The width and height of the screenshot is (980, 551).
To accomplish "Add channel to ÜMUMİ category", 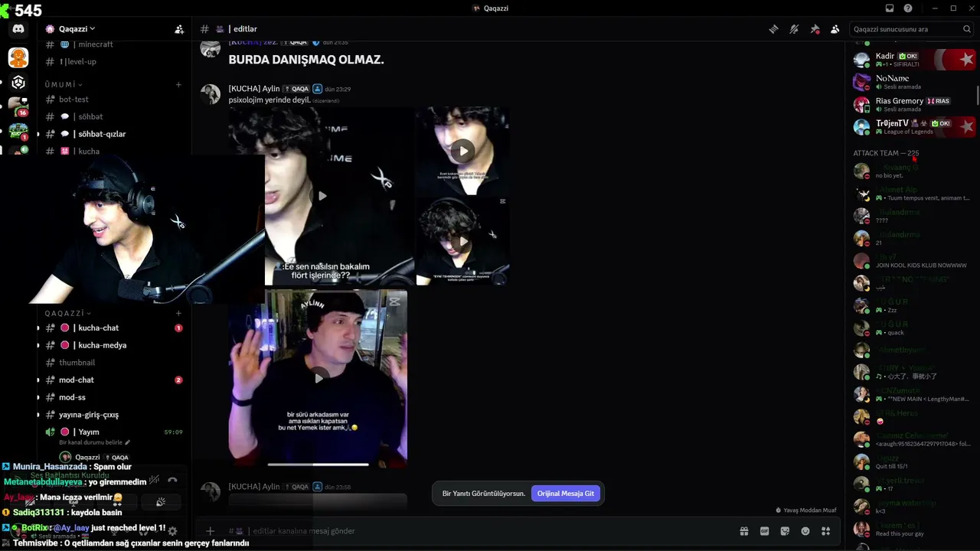I will [x=178, y=85].
